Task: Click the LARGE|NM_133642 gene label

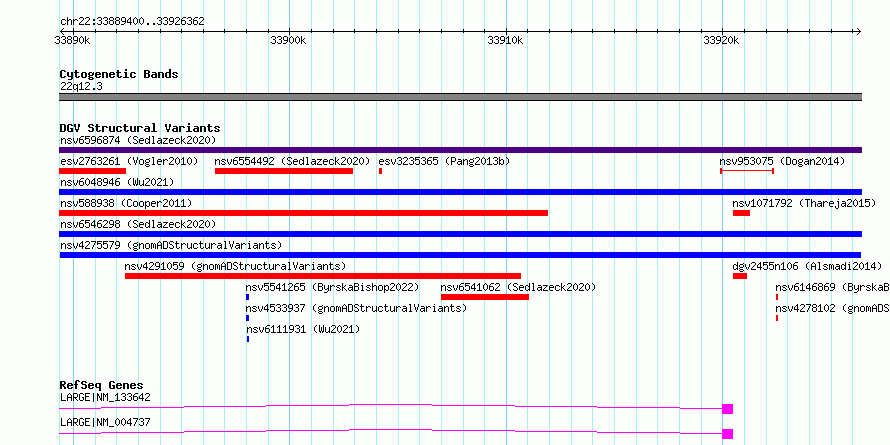Action: (x=105, y=397)
